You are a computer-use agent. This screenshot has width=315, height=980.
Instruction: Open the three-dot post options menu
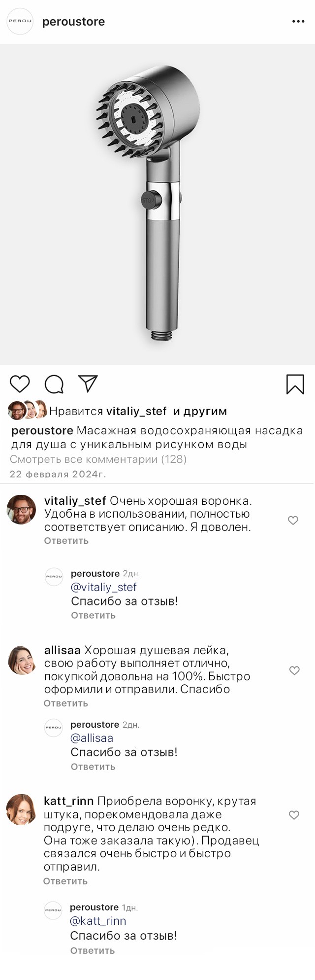298,22
